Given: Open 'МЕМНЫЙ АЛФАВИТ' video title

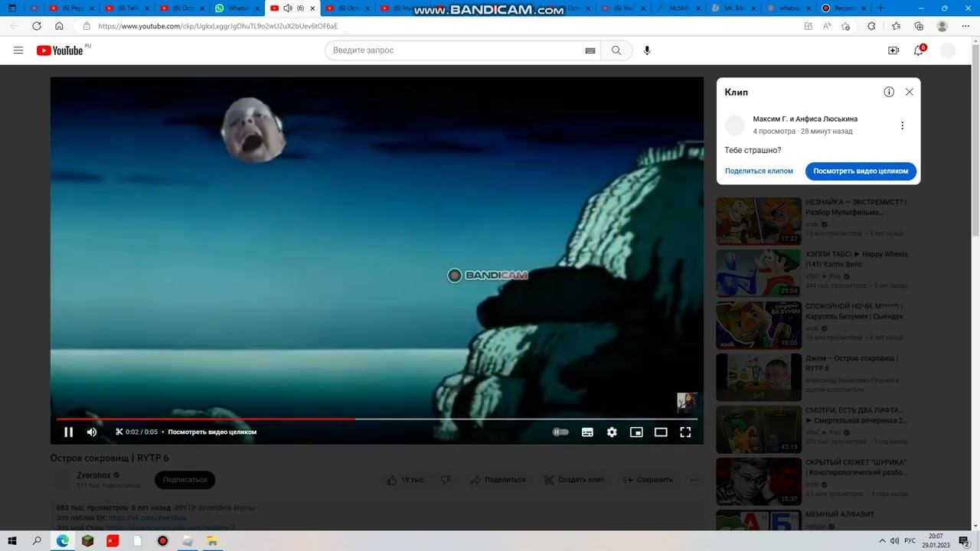Looking at the screenshot, I should tap(840, 514).
